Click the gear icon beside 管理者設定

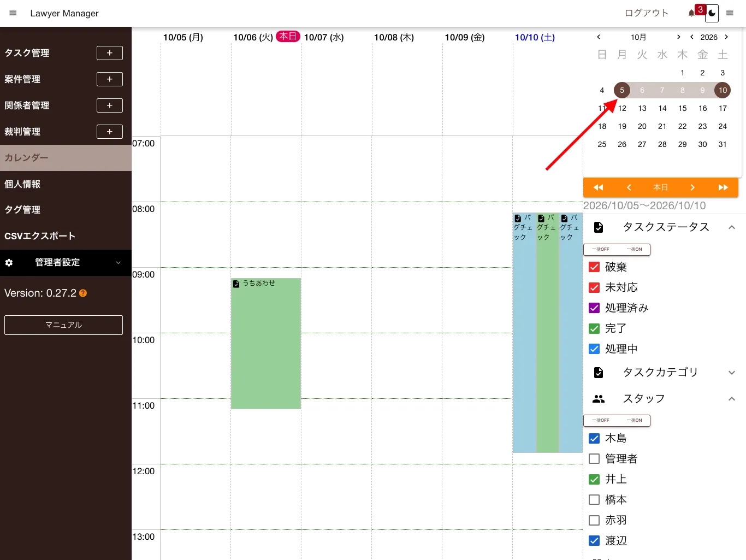pos(9,263)
